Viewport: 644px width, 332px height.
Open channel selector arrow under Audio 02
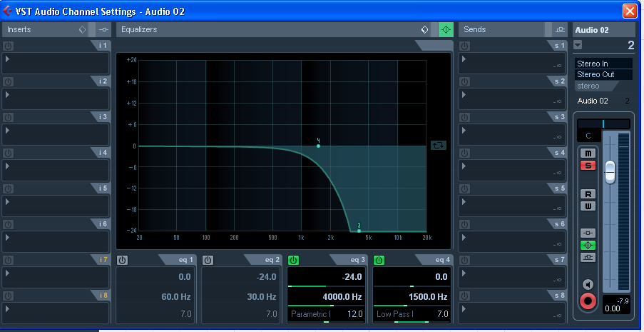tap(578, 45)
